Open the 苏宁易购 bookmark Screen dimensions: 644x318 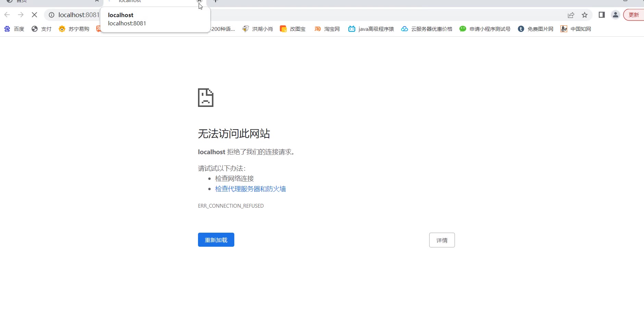74,29
